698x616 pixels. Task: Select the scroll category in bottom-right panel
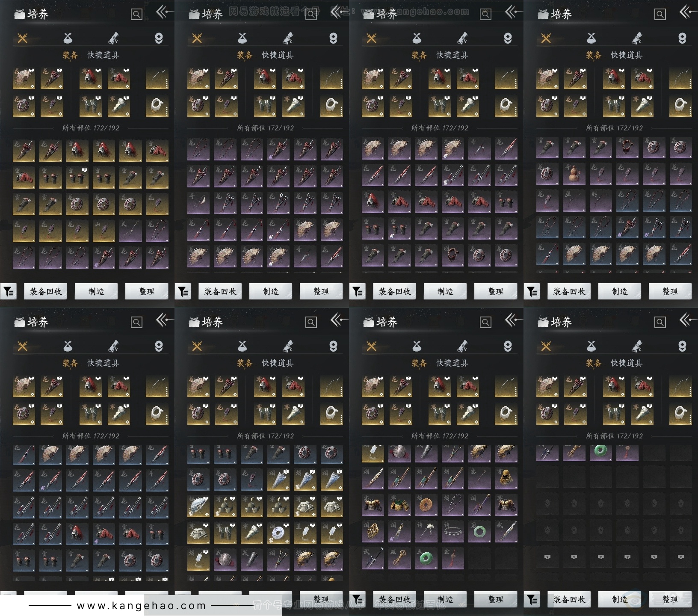[x=637, y=346]
